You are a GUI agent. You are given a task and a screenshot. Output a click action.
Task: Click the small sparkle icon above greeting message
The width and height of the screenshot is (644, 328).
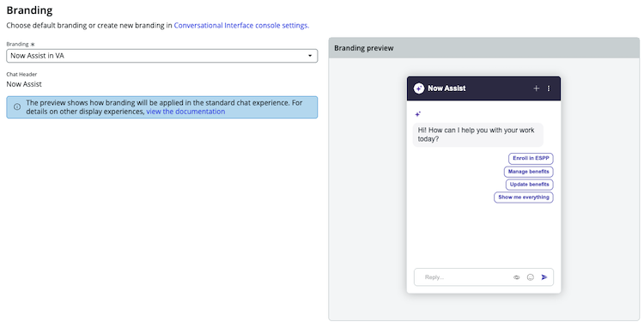[417, 114]
